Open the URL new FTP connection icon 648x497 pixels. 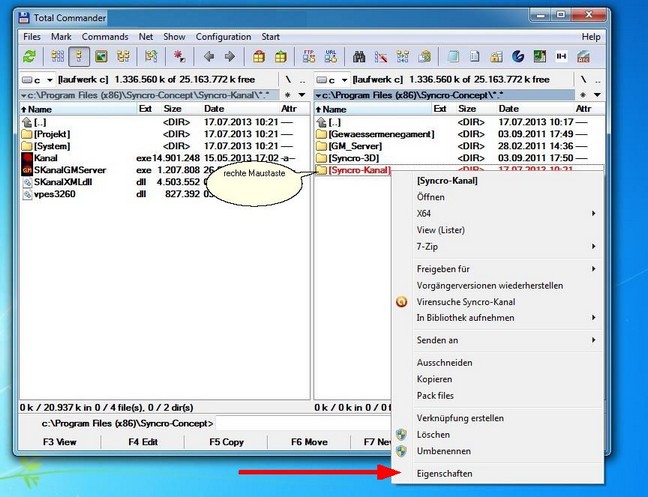coord(331,56)
